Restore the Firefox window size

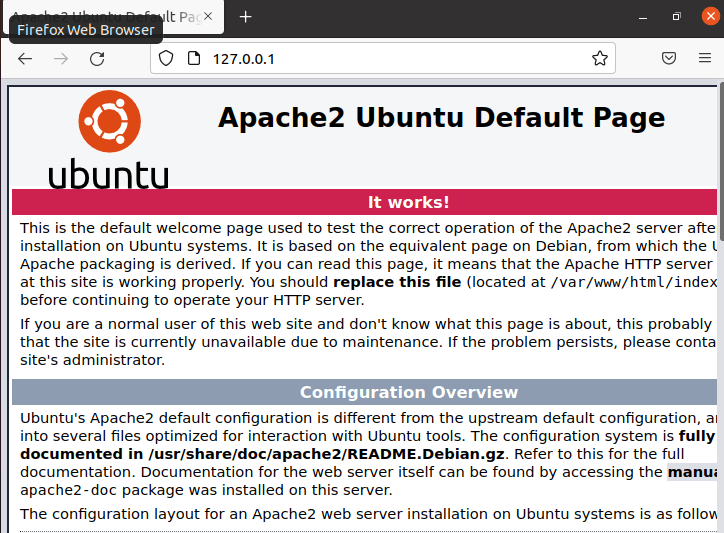point(676,17)
